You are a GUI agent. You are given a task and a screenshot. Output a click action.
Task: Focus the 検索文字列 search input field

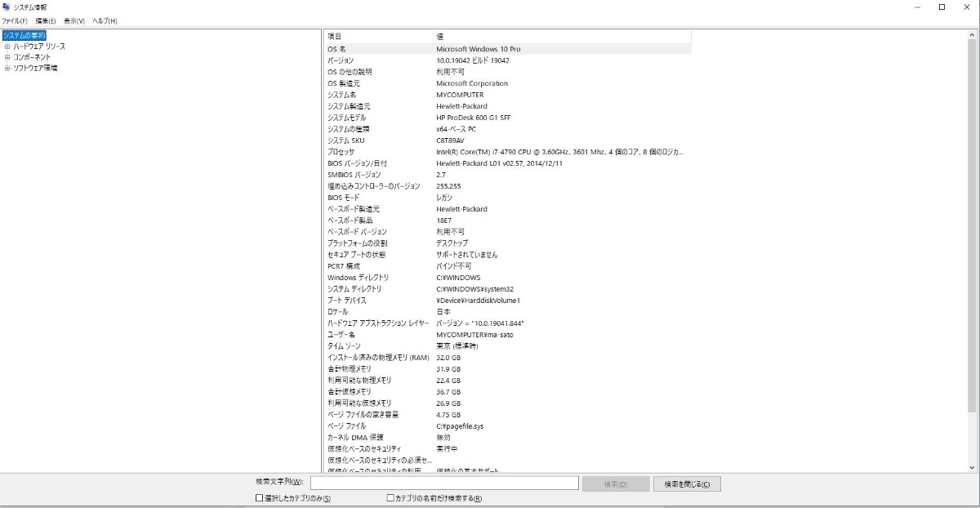tap(444, 483)
